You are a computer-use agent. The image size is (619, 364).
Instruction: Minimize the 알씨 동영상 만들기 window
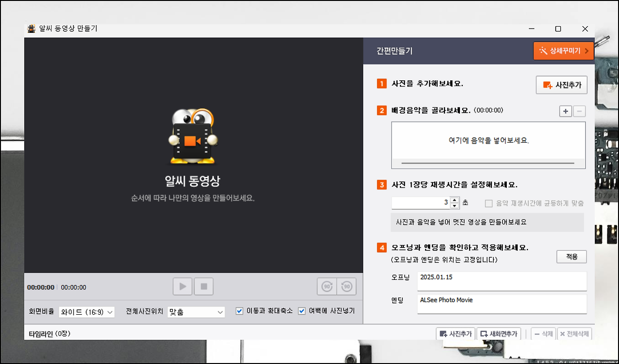pos(531,29)
